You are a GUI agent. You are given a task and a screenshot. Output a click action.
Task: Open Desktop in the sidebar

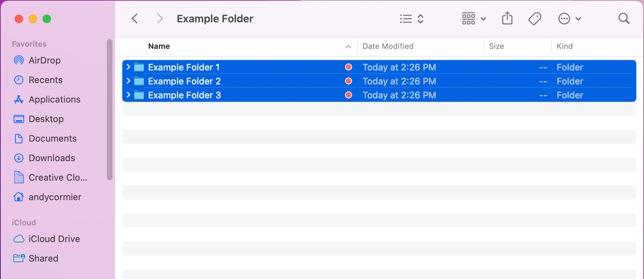click(46, 119)
